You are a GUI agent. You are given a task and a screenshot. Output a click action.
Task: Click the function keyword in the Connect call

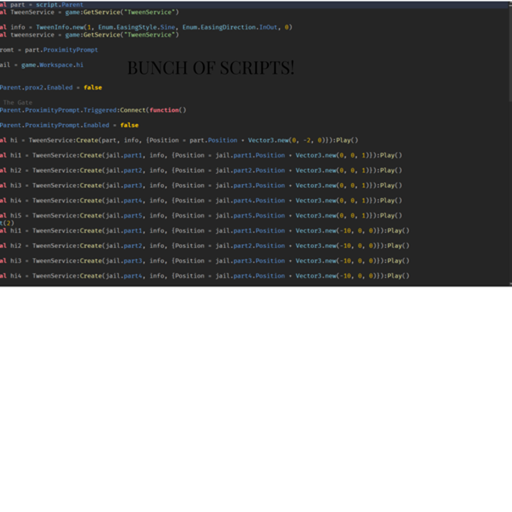click(x=164, y=110)
